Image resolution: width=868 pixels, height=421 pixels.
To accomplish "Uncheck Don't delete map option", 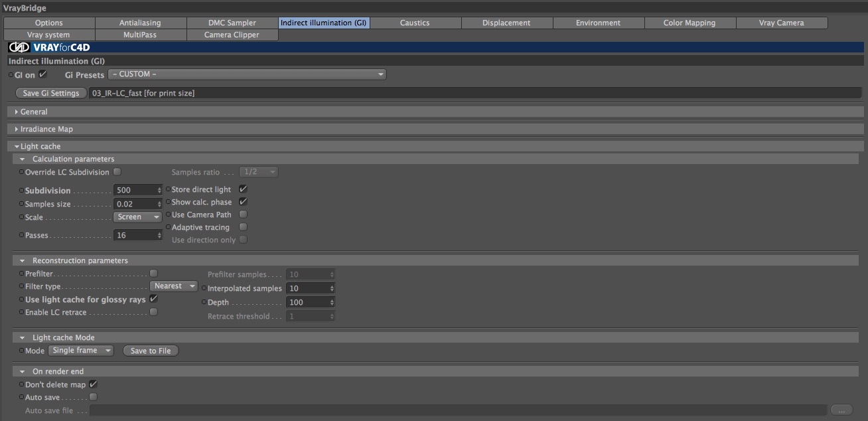I will click(x=93, y=384).
